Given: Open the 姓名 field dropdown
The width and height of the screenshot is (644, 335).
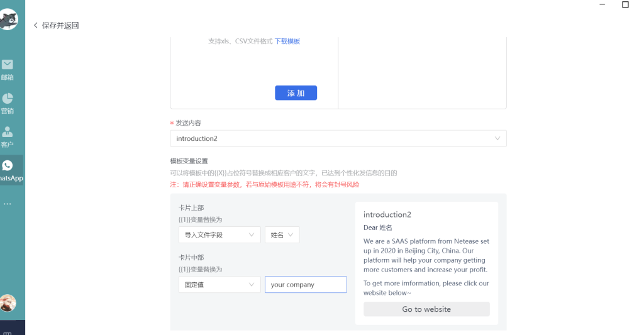Looking at the screenshot, I should click(282, 235).
